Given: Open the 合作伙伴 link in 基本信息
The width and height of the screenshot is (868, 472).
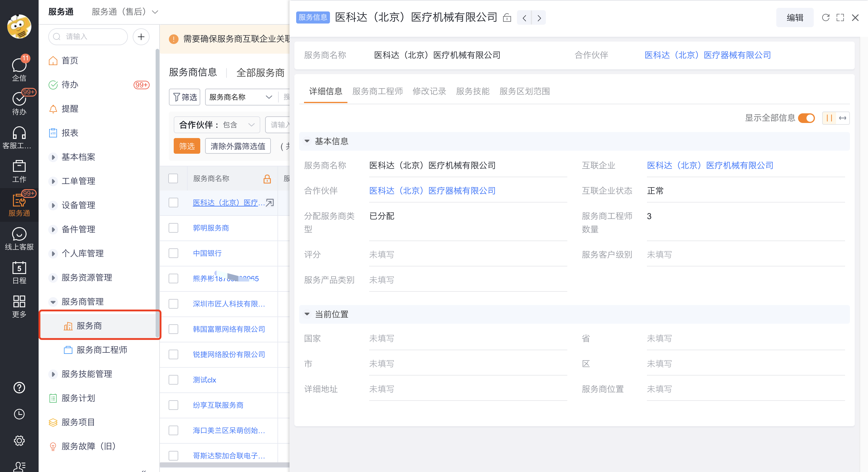Looking at the screenshot, I should [432, 190].
